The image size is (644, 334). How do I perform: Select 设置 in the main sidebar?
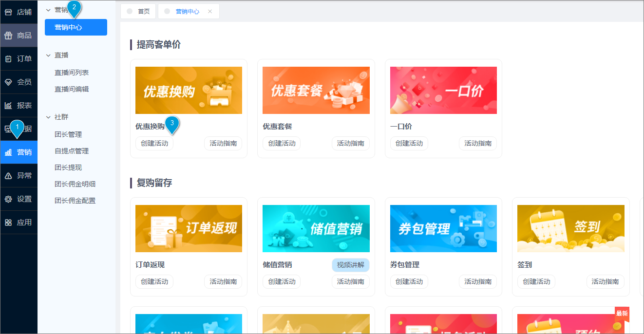19,199
